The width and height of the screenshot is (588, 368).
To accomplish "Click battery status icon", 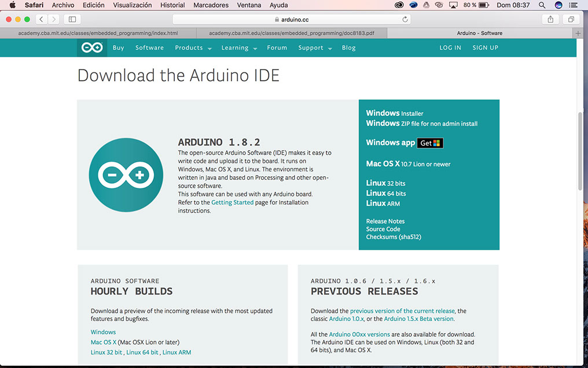I will (x=484, y=5).
